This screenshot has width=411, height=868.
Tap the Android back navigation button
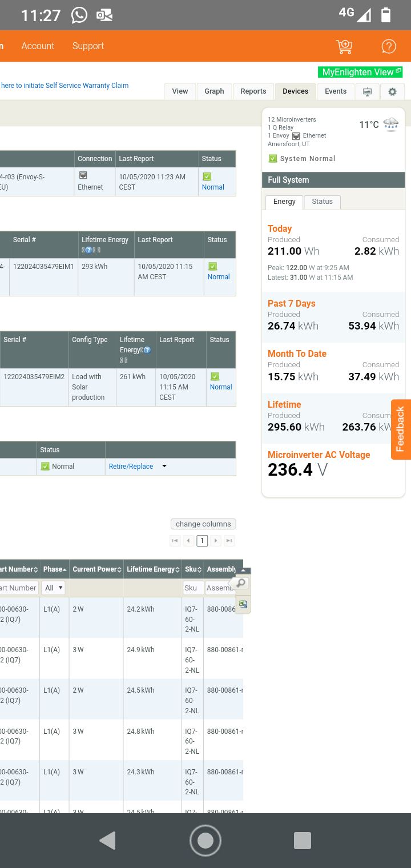(x=108, y=841)
